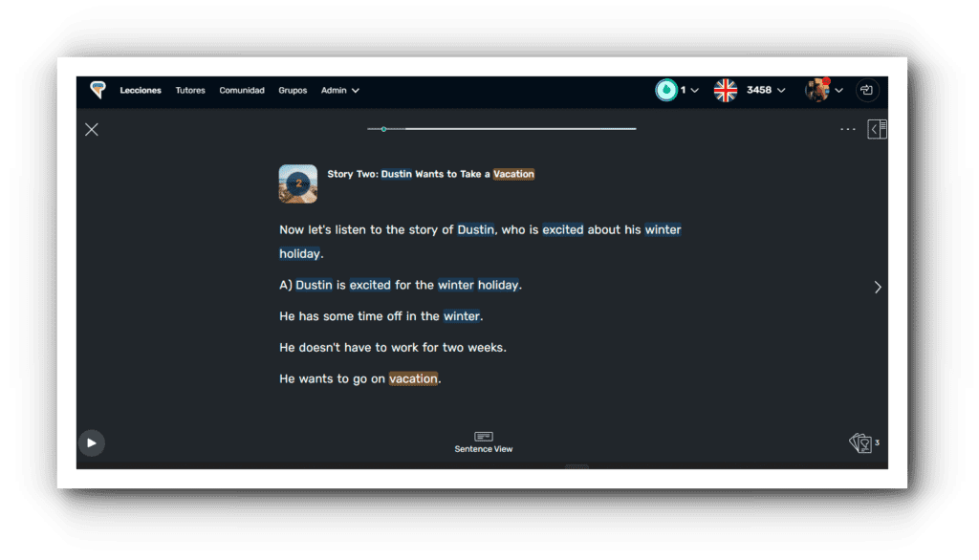The image size is (979, 560).
Task: Open the Comunidad link
Action: (242, 91)
